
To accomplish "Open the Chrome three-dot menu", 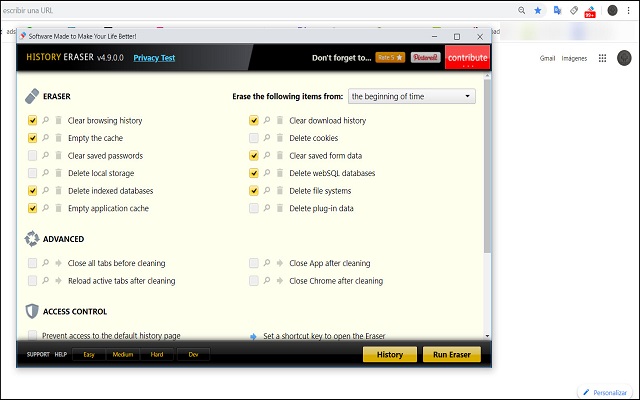I will pos(630,10).
